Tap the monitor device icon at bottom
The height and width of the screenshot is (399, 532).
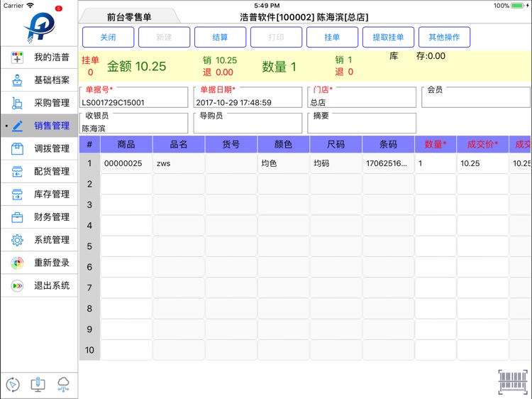click(x=38, y=384)
